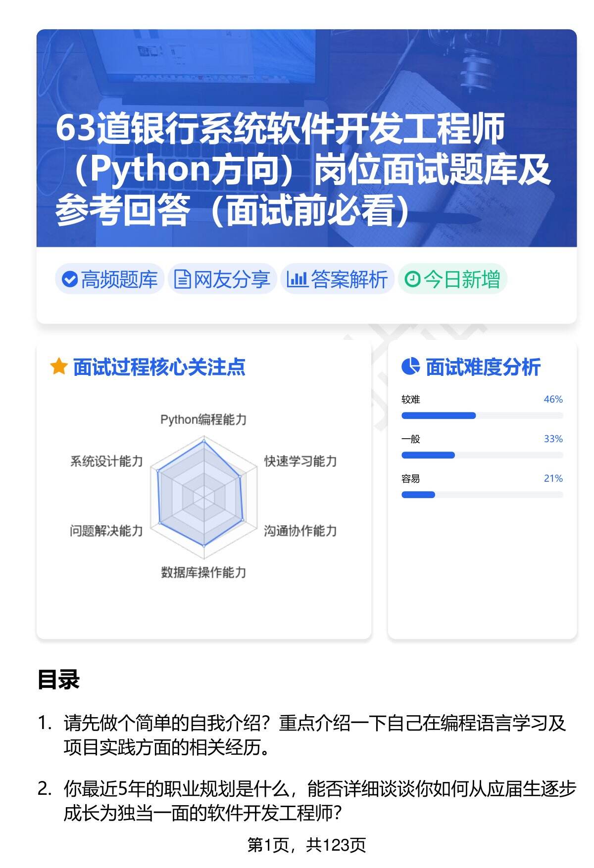
Task: Click the Python编程能力 radar label
Action: (x=203, y=419)
